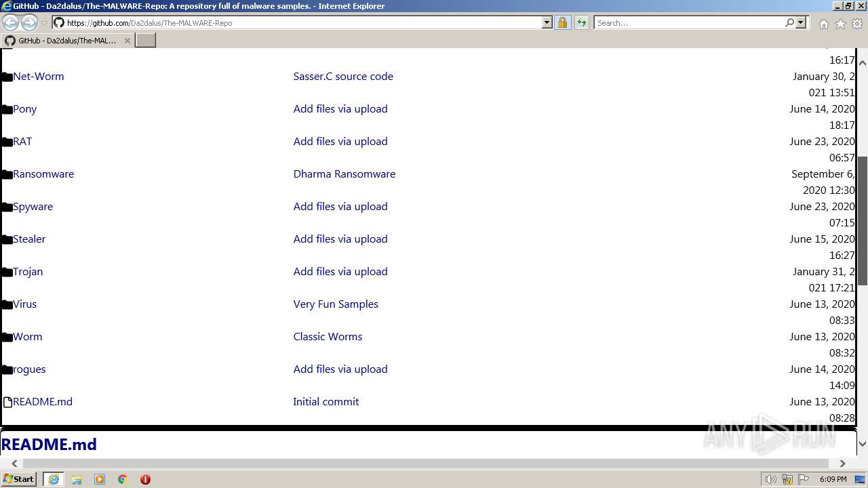
Task: Open RAT row's Add files via upload
Action: tap(340, 142)
